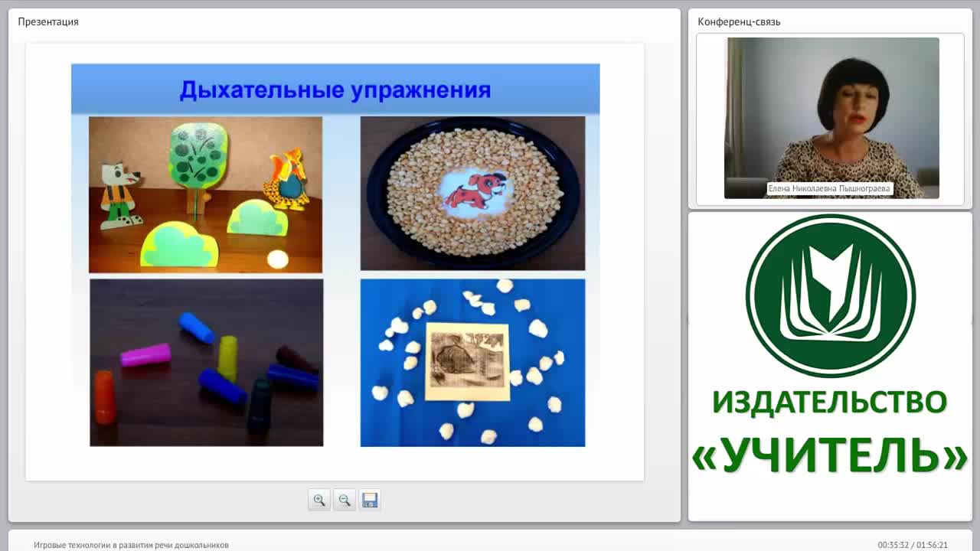Click the Игровые технологии в развитии речи дошкольников title

click(131, 545)
